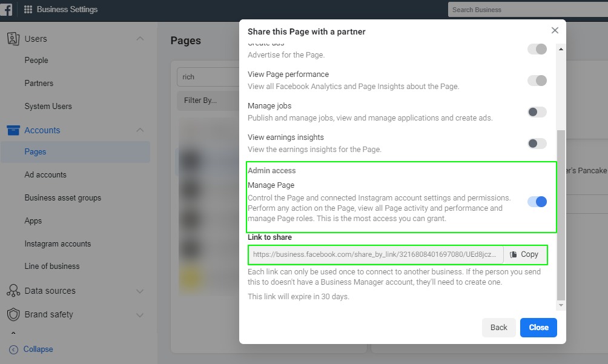The image size is (608, 364).
Task: Click the dialog vertical scrollbar thumb
Action: (561, 215)
